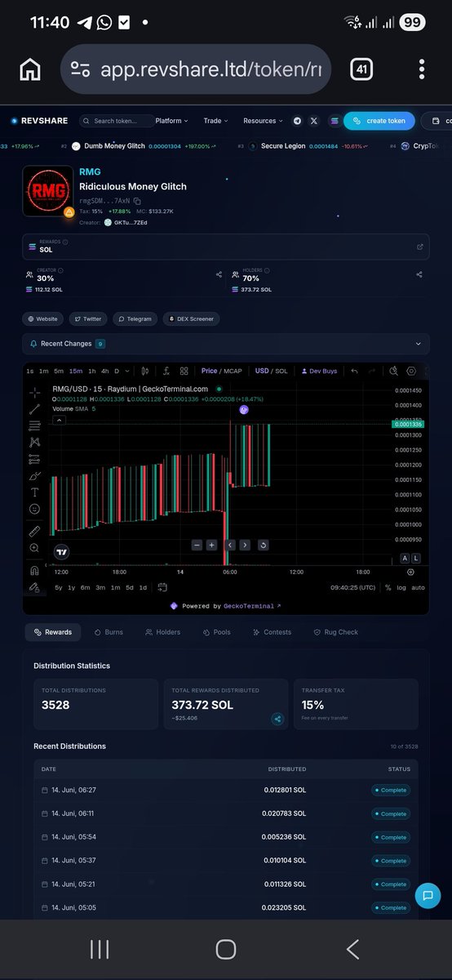Open the DEX Screener link button
The image size is (452, 980).
pos(192,318)
